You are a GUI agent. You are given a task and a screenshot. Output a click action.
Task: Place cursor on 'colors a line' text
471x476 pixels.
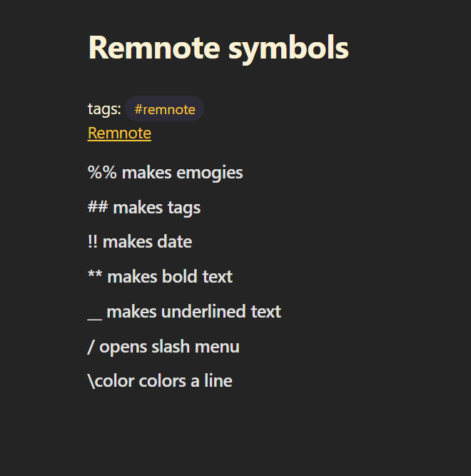click(186, 380)
